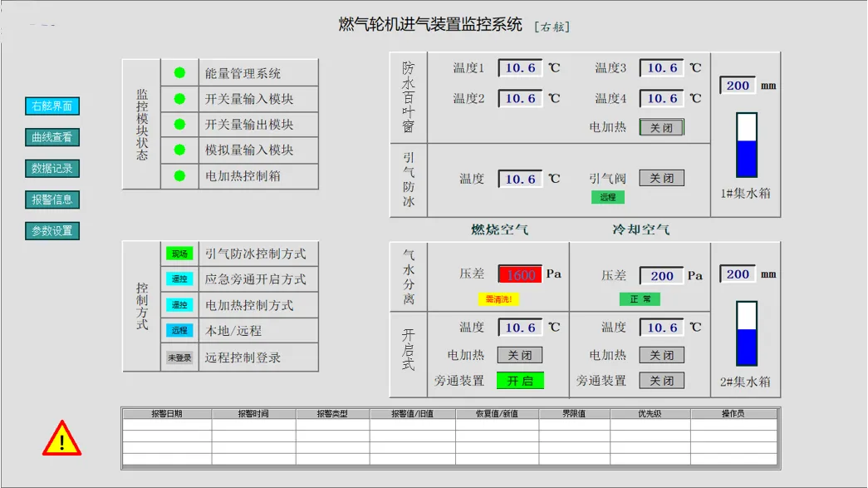Click the 曲线查看 button
868x488 pixels.
pos(51,137)
